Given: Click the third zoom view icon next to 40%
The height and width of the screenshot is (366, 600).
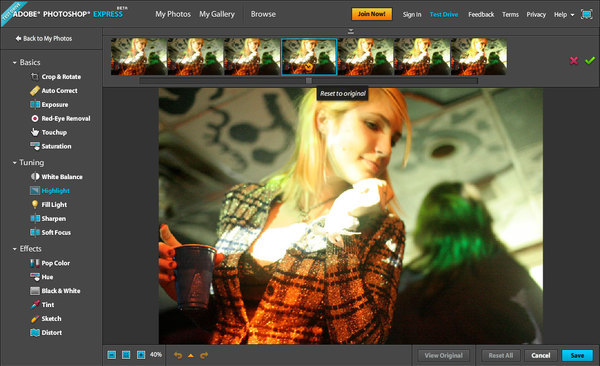Looking at the screenshot, I should [141, 355].
